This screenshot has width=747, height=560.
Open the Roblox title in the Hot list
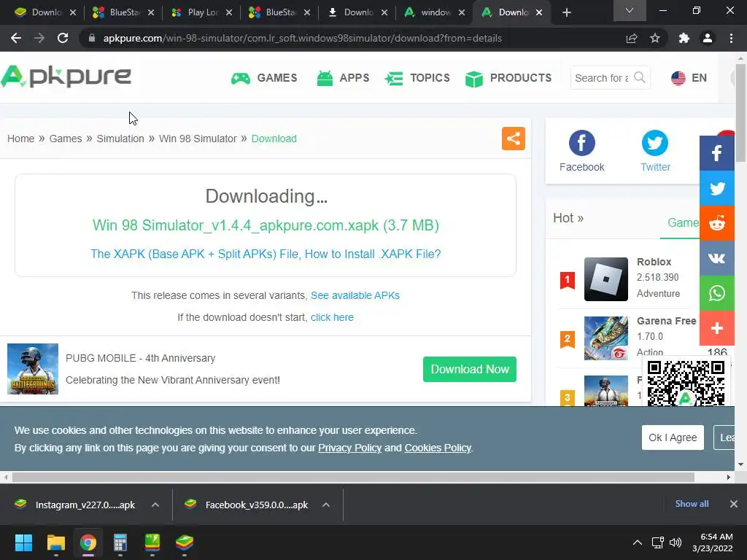coord(654,262)
